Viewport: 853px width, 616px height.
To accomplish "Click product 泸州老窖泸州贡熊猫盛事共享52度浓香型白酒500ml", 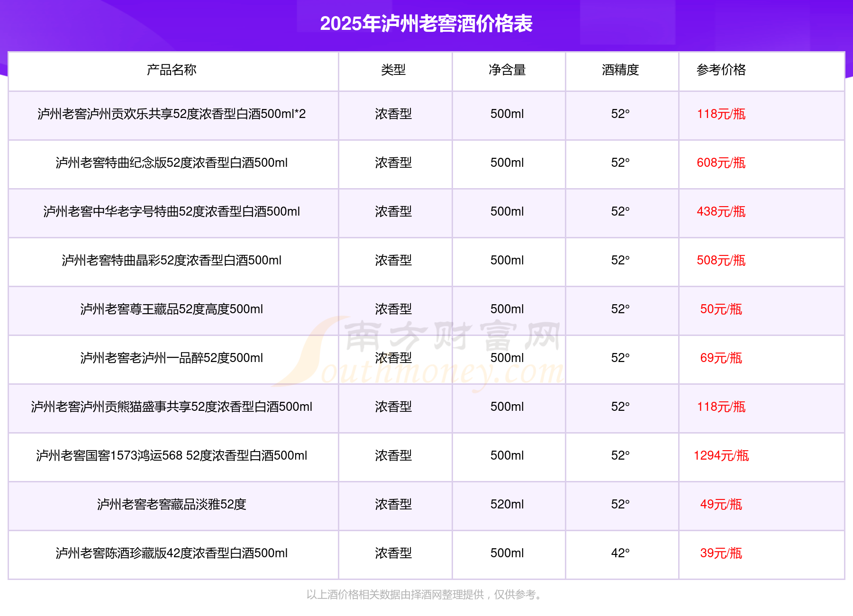I will pyautogui.click(x=172, y=407).
